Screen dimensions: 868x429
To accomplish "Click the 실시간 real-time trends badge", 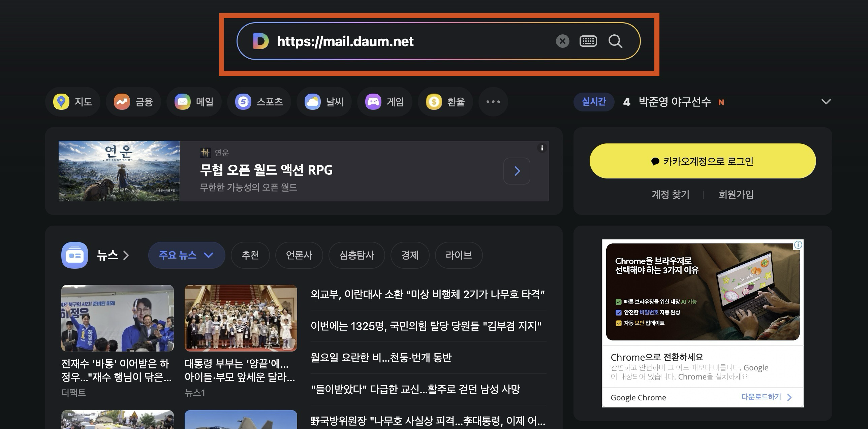I will click(594, 102).
